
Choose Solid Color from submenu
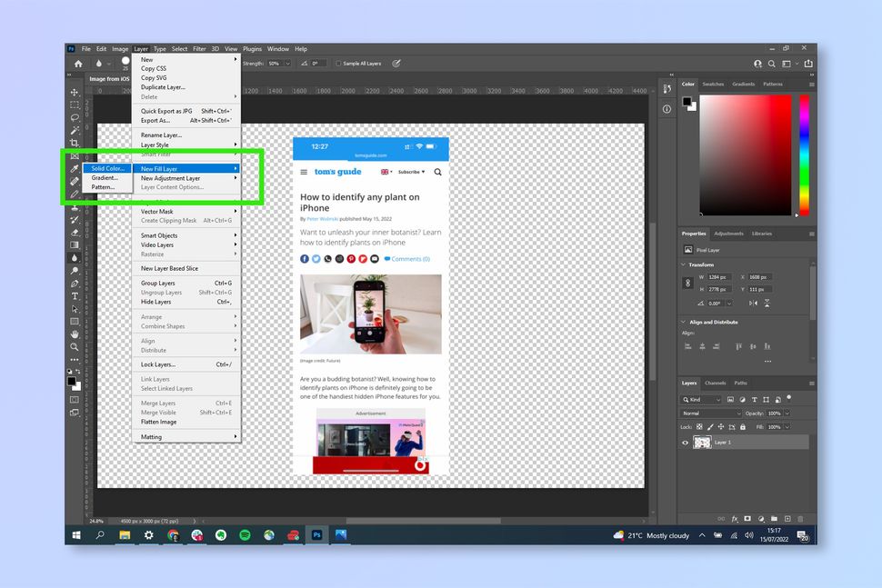[107, 169]
